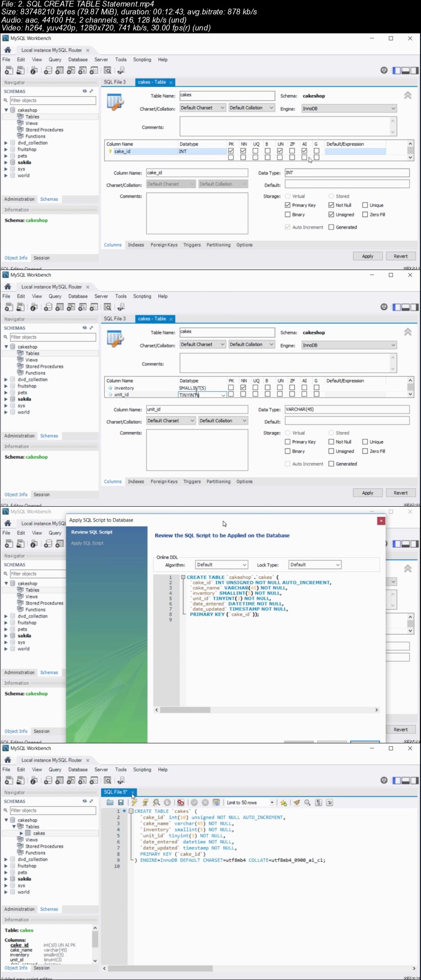Screen dimensions: 421x980
Task: Click the find magnifier icon in SQL File 5 toolbar
Action: [x=307, y=802]
